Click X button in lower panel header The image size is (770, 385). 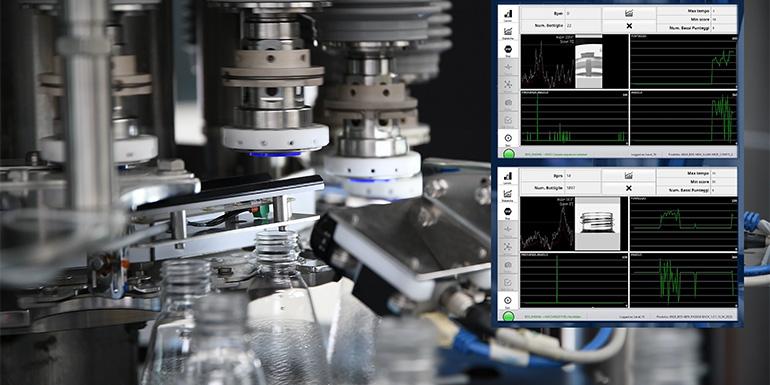(629, 188)
